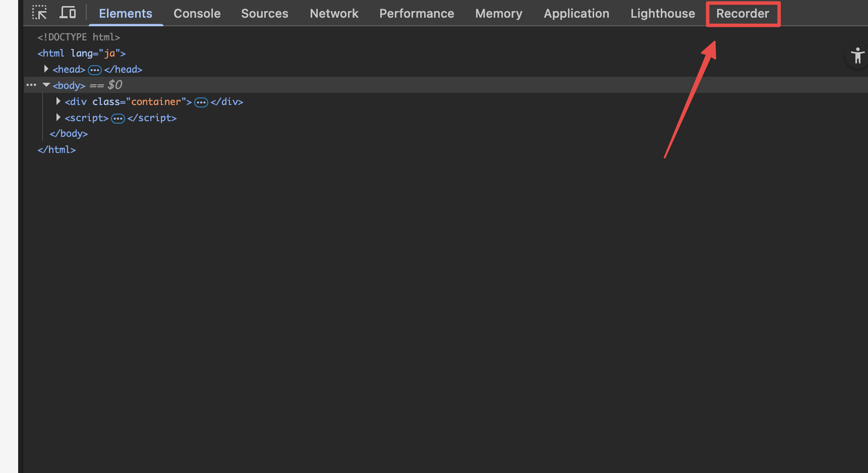Click the closing </head> tag text
Screen dimensions: 868x473
(x=123, y=69)
